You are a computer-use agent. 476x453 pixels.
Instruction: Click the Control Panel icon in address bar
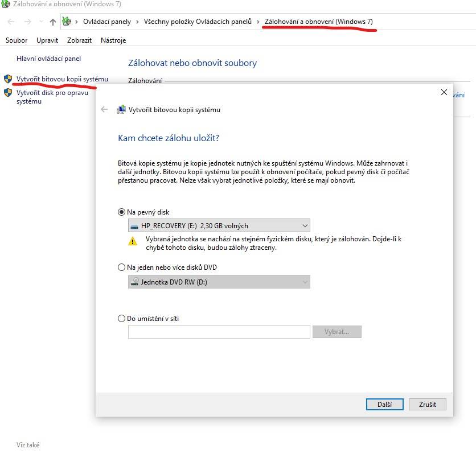(67, 22)
